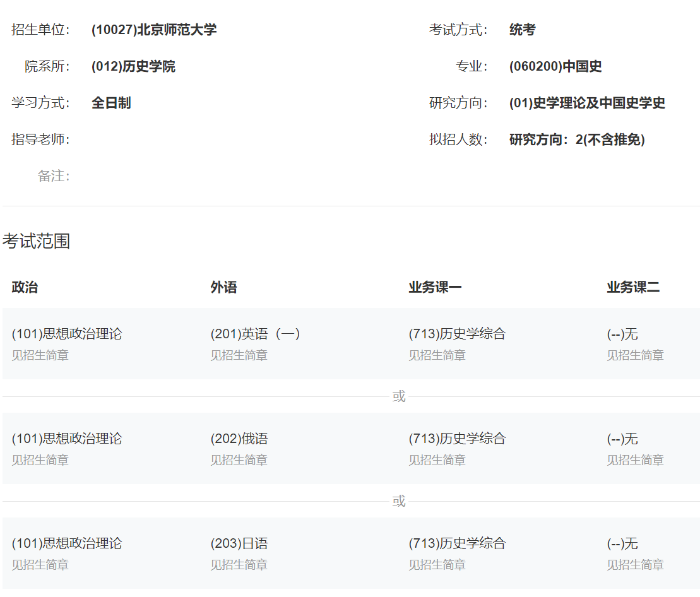Click the 研究方向 label
This screenshot has width=700, height=597.
point(458,103)
